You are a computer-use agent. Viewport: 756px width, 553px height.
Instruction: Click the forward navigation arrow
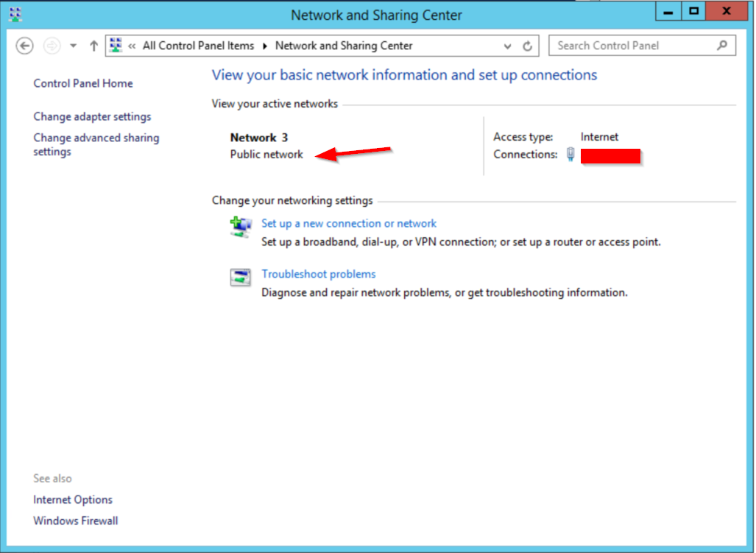(52, 46)
